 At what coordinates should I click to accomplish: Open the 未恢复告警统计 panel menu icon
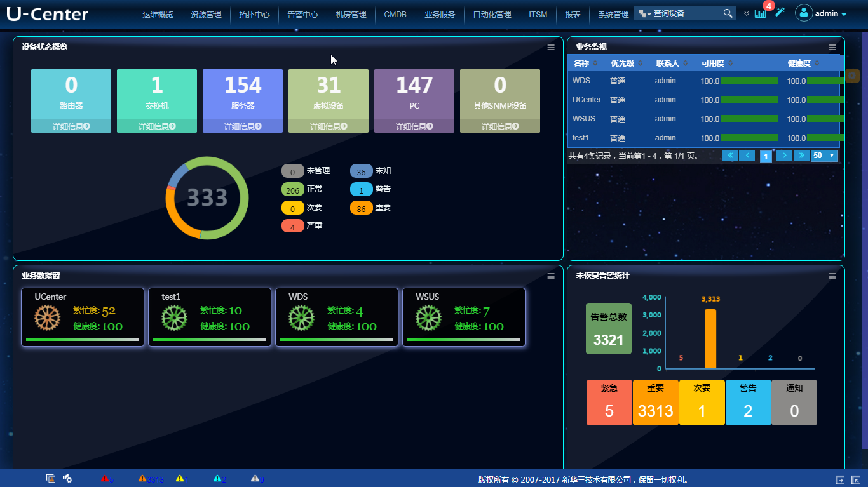[832, 276]
